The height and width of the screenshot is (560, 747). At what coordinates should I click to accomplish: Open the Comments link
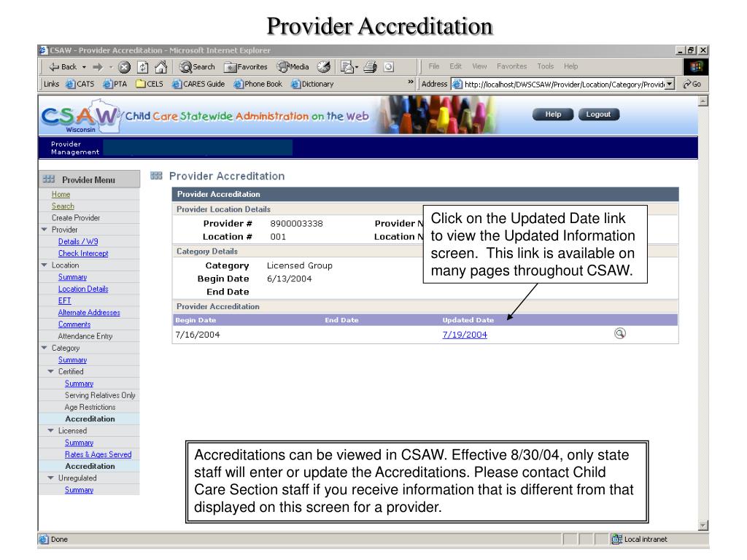click(x=74, y=324)
